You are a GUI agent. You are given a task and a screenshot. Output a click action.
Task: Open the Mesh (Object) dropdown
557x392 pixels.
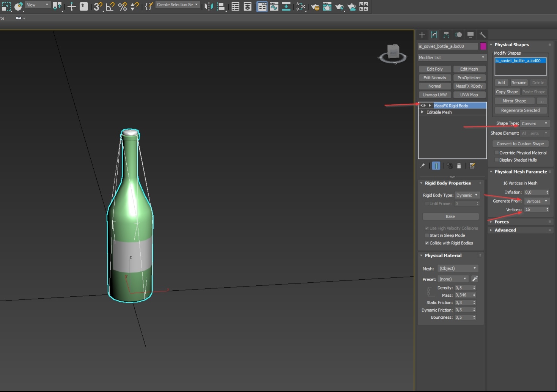click(x=458, y=268)
